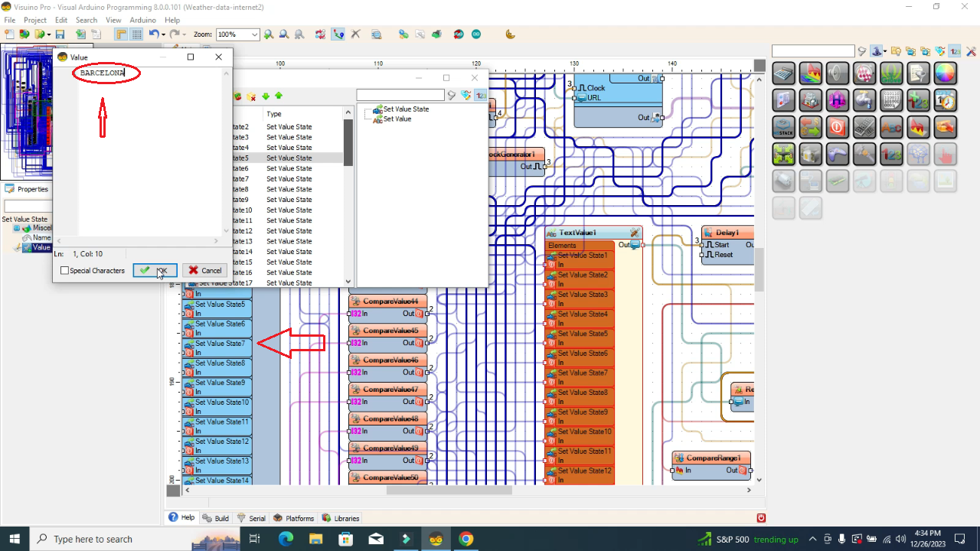Click the Arduino IDE teal round icon

pyautogui.click(x=476, y=34)
